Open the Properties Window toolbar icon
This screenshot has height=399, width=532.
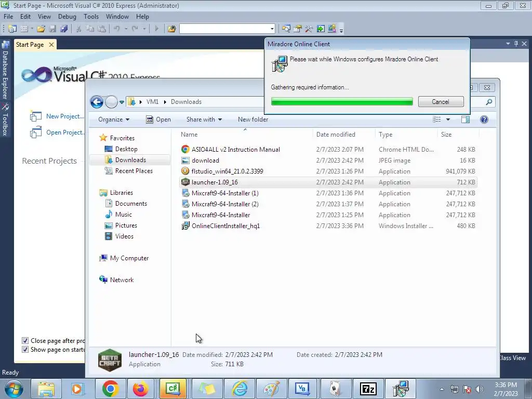point(298,29)
